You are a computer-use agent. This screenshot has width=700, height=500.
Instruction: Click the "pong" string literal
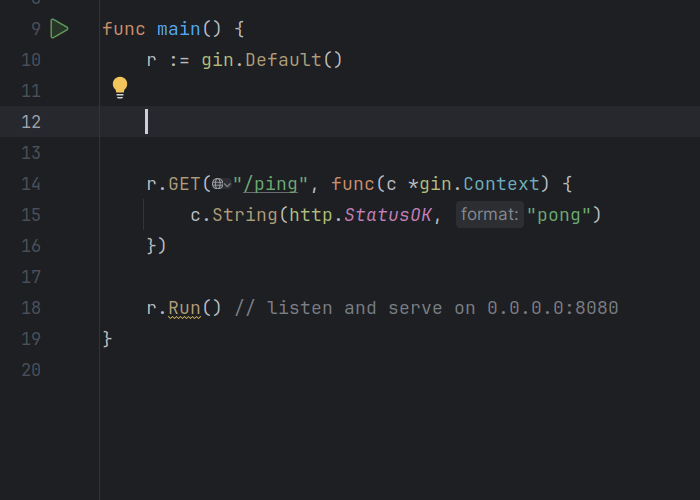pos(558,215)
